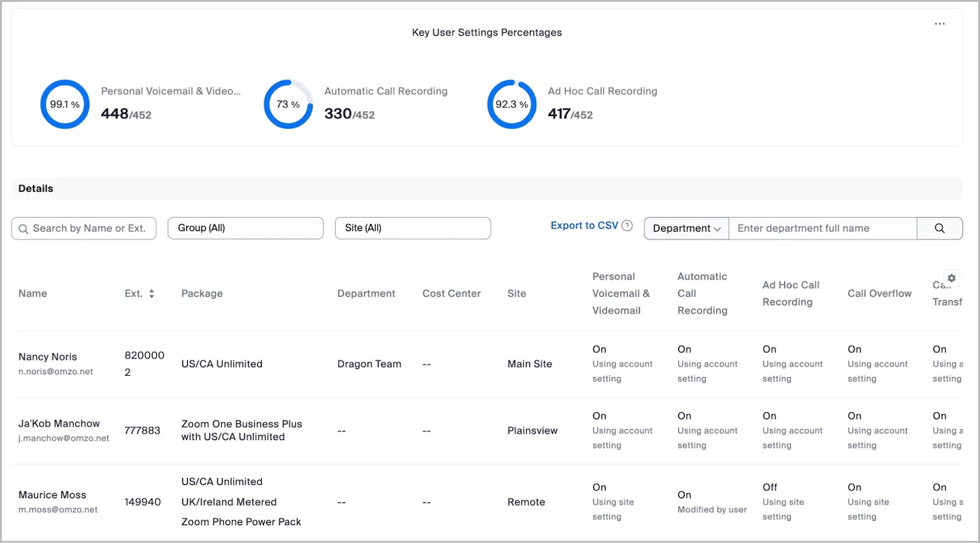Click the Plainsview site cell

[532, 431]
